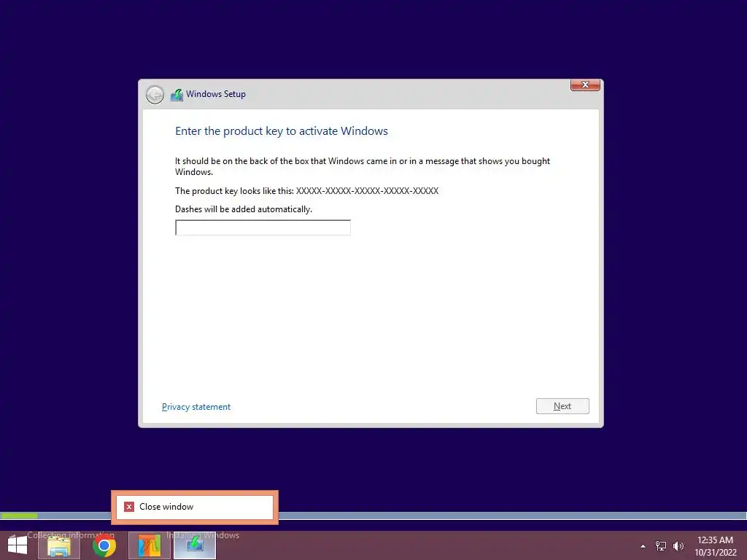Click the 'Windows Setup' title text
The height and width of the screenshot is (560, 747).
point(216,94)
